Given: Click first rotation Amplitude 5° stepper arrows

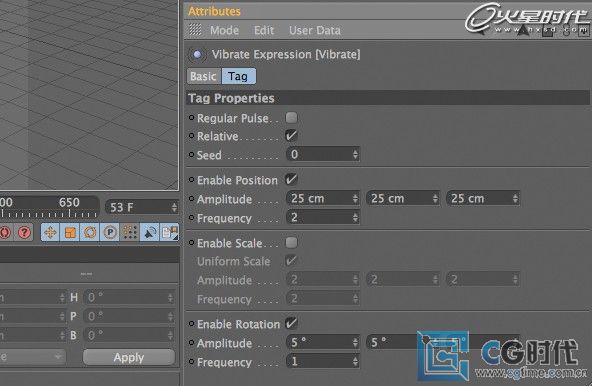Looking at the screenshot, I should (355, 342).
